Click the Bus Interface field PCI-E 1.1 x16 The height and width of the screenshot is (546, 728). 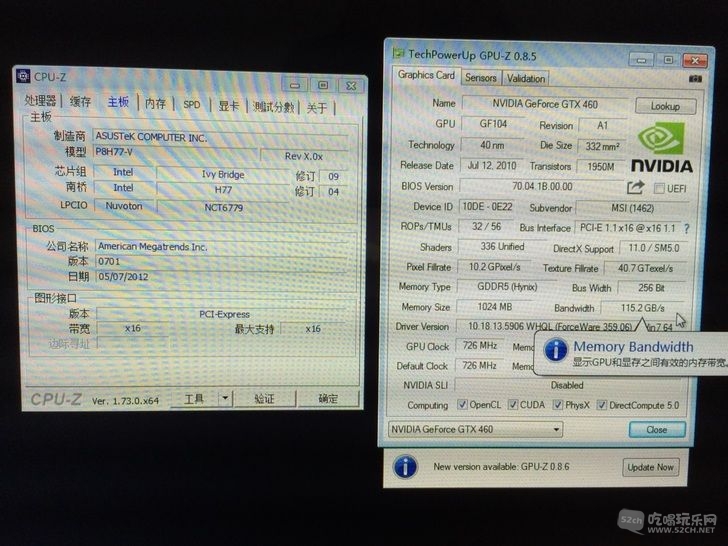(627, 228)
